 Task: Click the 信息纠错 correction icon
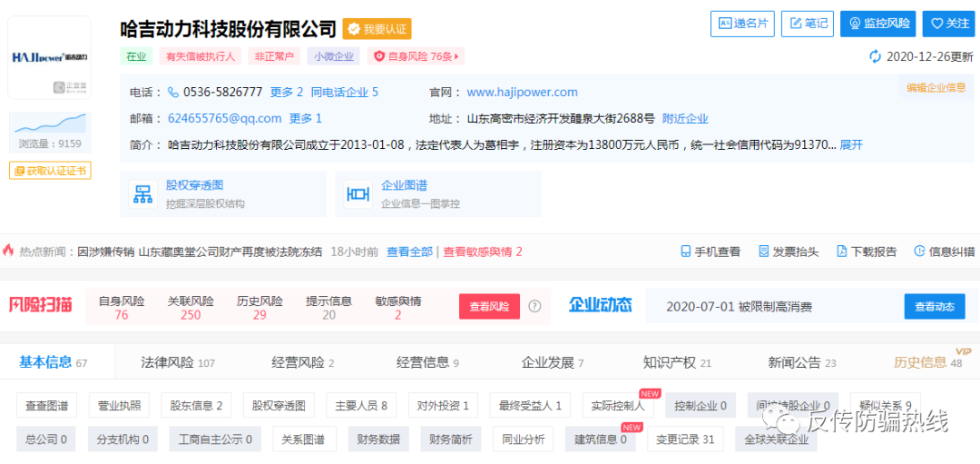[x=919, y=252]
